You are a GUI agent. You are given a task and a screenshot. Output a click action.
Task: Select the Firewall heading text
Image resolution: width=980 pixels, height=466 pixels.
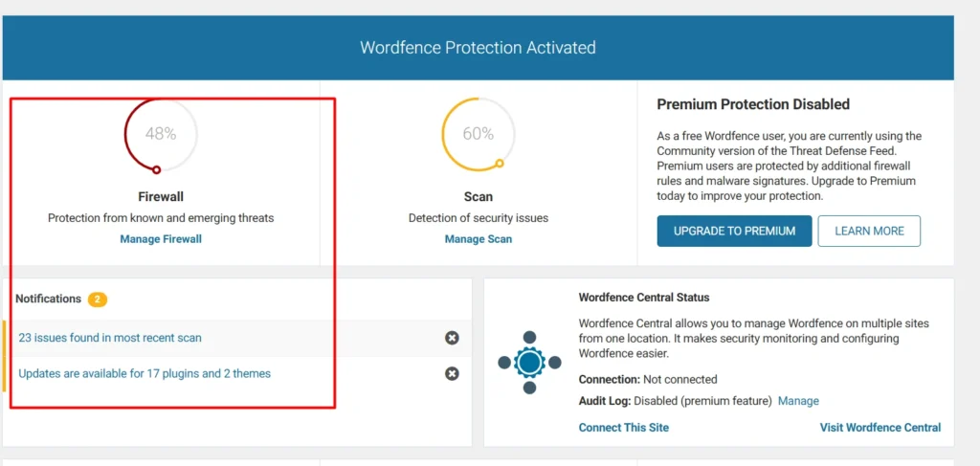pos(161,197)
